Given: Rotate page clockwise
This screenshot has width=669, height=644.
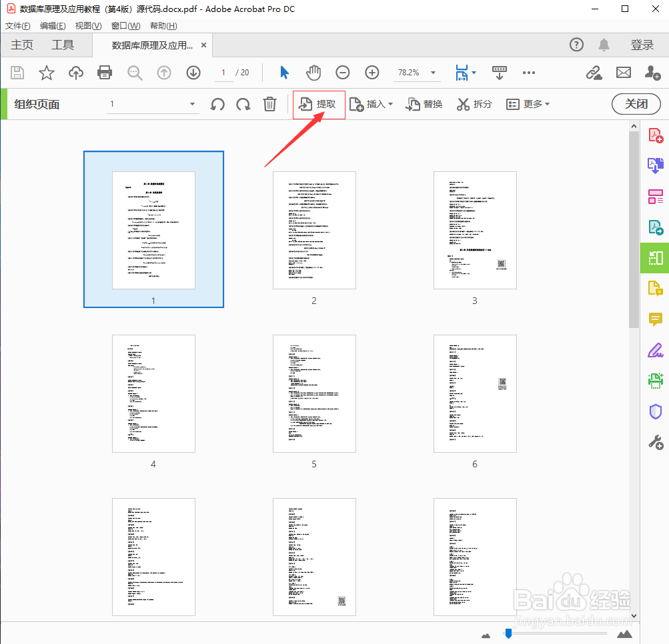Looking at the screenshot, I should [x=243, y=104].
